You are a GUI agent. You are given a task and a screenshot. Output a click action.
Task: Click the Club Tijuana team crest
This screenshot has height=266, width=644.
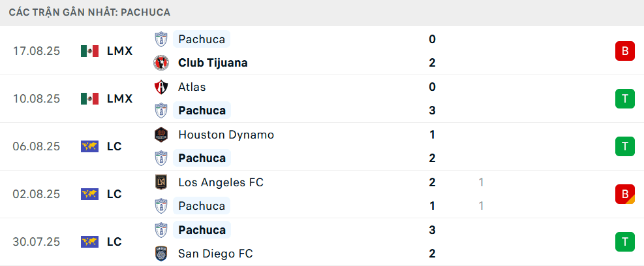pyautogui.click(x=161, y=63)
